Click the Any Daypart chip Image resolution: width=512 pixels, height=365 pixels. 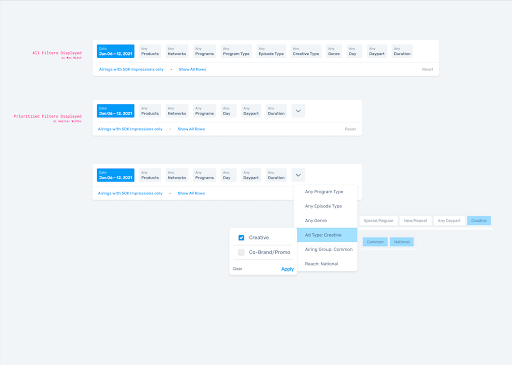tap(449, 220)
